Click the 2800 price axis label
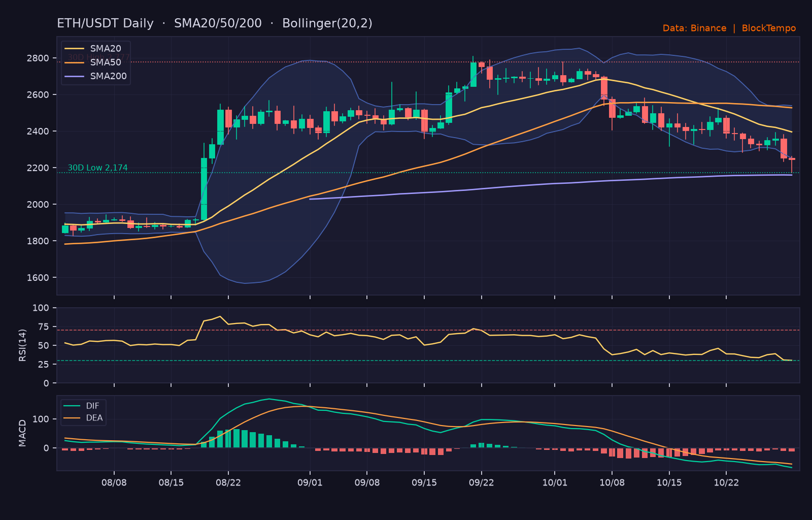The width and height of the screenshot is (812, 520). (38, 58)
